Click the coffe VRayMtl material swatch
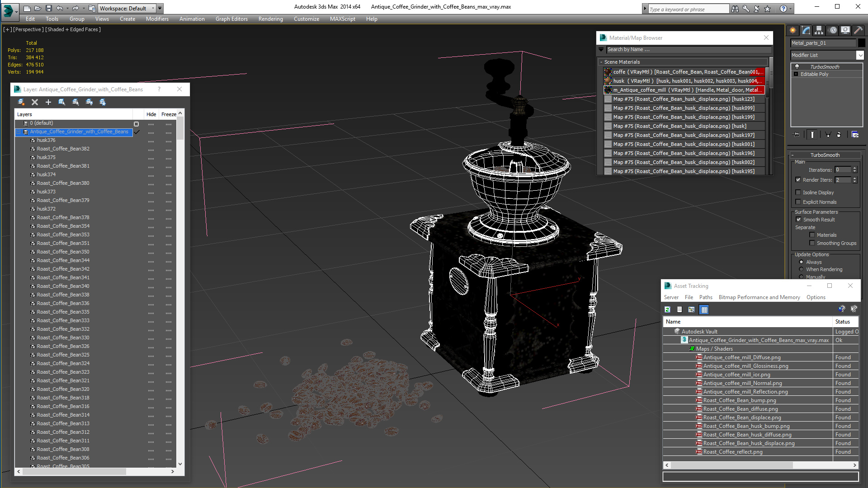 click(608, 72)
